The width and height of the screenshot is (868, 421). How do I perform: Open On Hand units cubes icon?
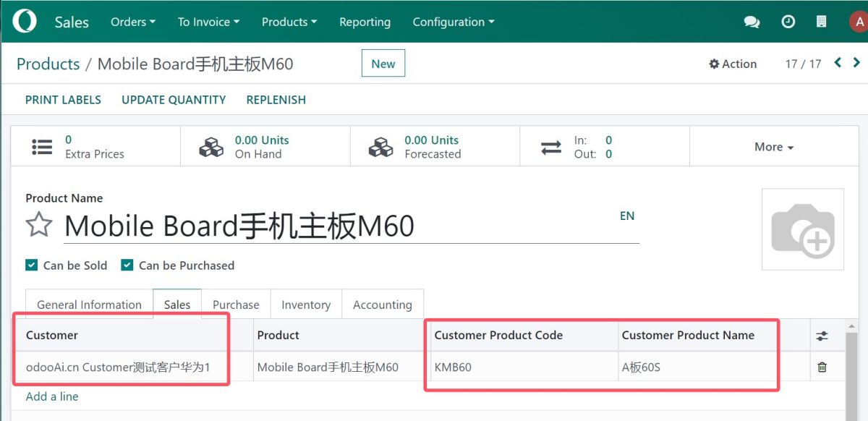click(211, 147)
